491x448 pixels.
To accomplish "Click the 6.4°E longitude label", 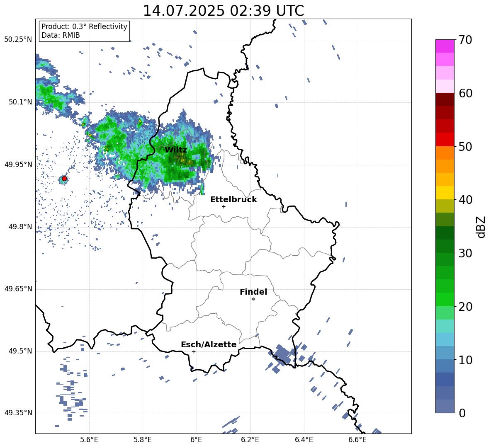I will point(304,440).
